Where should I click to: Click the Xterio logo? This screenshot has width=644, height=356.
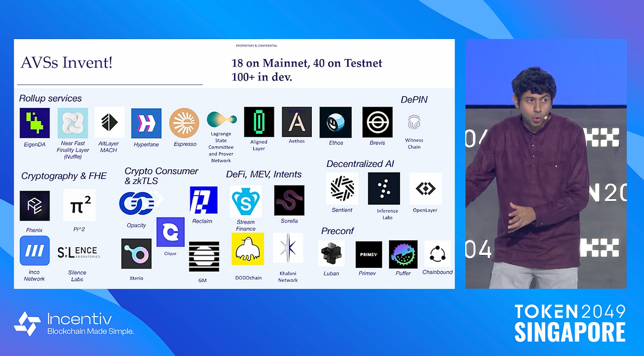pos(136,254)
